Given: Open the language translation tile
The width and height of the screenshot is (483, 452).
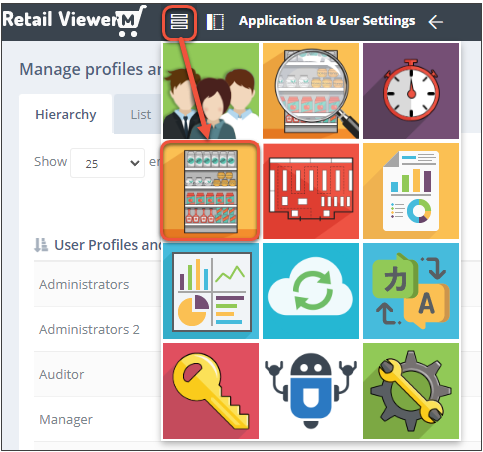Looking at the screenshot, I should (411, 291).
